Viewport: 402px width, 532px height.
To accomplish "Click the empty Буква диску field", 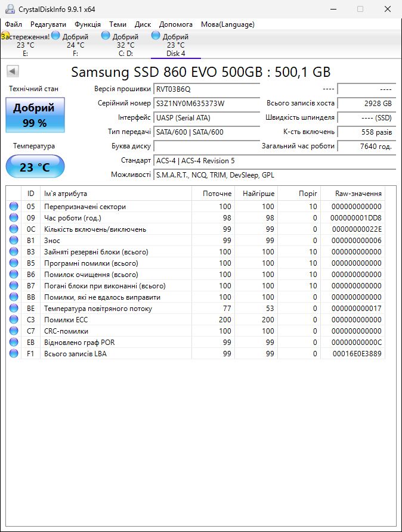I will click(x=207, y=146).
